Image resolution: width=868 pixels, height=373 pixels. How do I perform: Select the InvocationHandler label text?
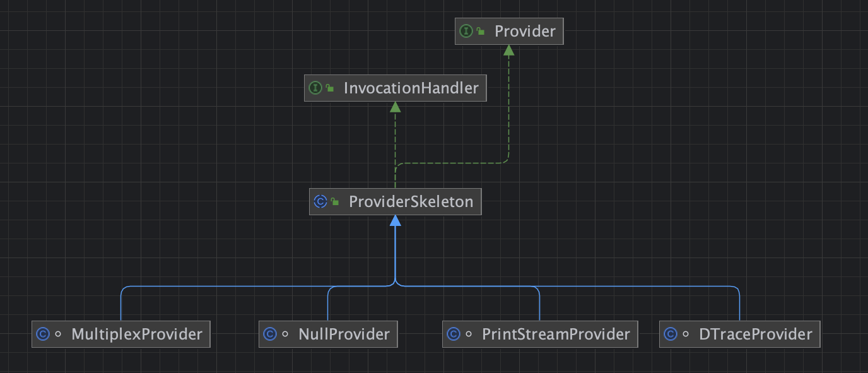(x=411, y=88)
